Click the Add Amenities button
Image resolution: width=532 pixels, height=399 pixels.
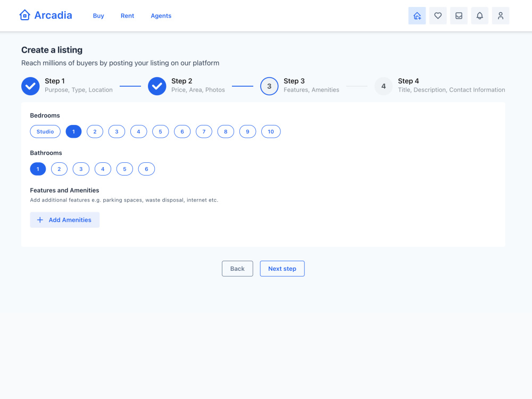pyautogui.click(x=65, y=220)
